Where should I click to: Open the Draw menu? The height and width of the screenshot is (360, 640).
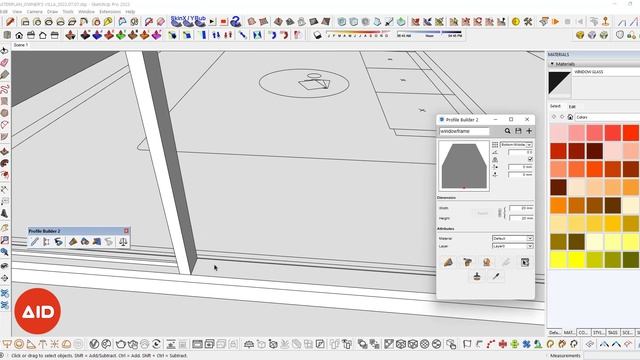click(x=53, y=12)
